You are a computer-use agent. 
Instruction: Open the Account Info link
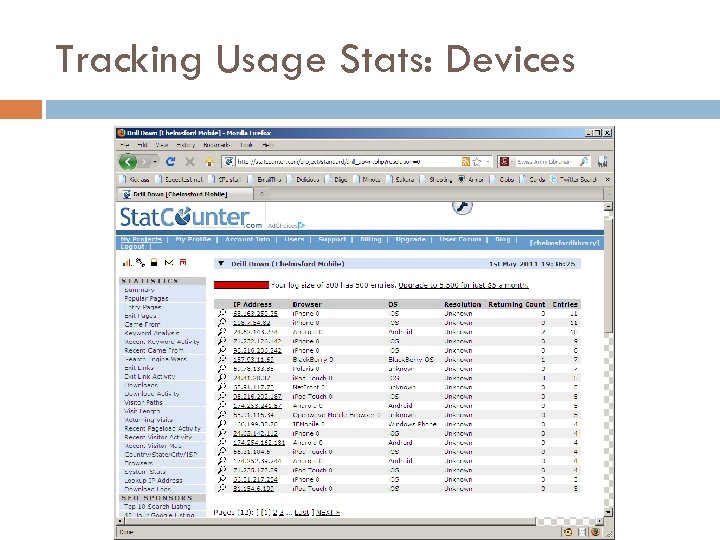[x=248, y=239]
